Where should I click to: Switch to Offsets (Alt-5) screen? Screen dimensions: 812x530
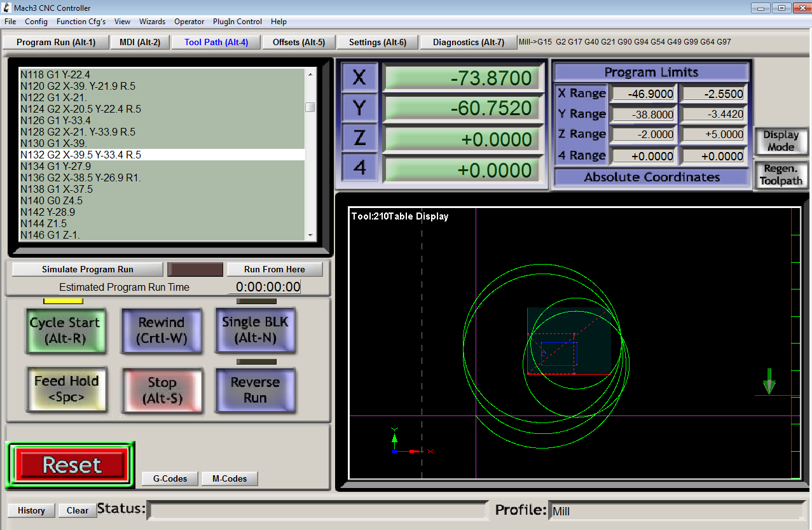298,42
